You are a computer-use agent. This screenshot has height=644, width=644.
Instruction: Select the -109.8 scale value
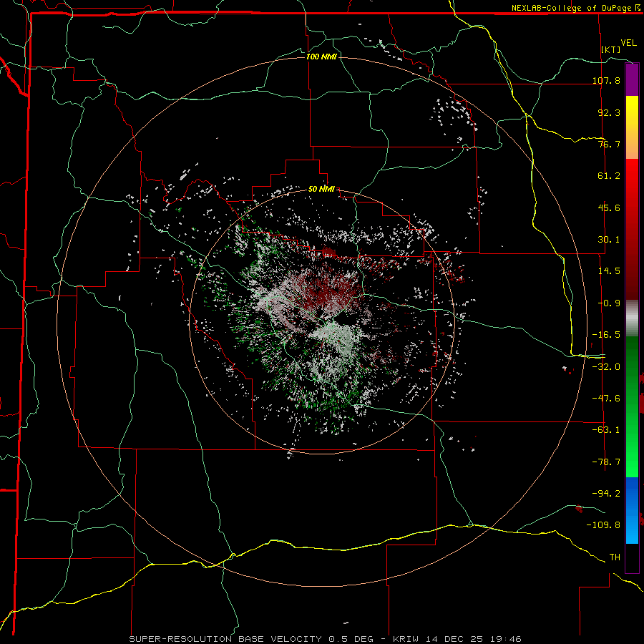point(604,525)
